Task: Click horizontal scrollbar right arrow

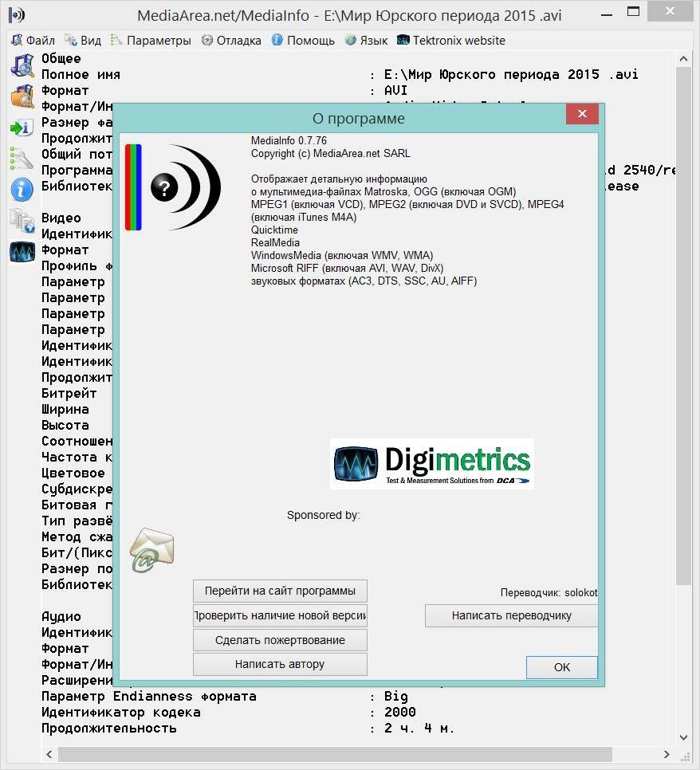Action: pos(667,754)
